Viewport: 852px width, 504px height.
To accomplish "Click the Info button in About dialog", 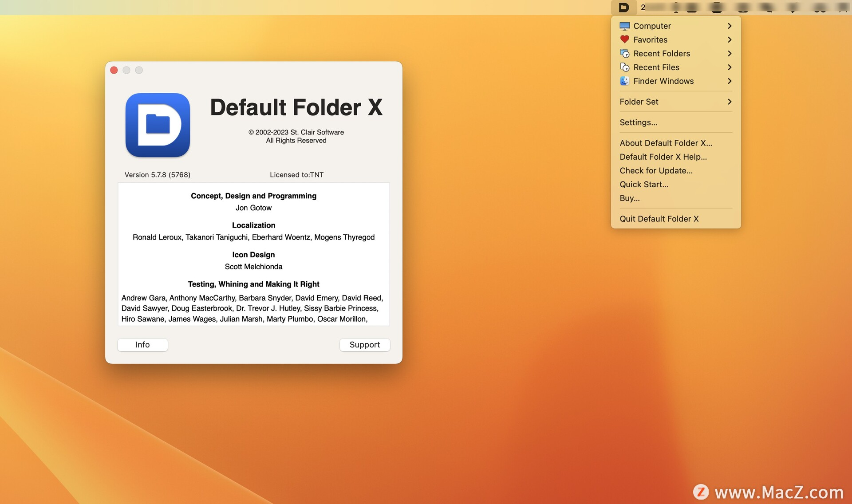I will [x=142, y=344].
